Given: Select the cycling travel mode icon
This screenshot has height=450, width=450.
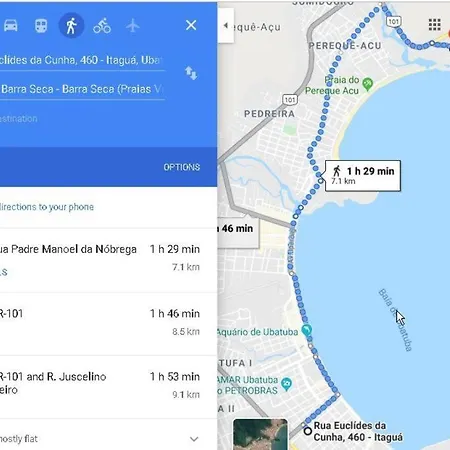Looking at the screenshot, I should coord(102,26).
